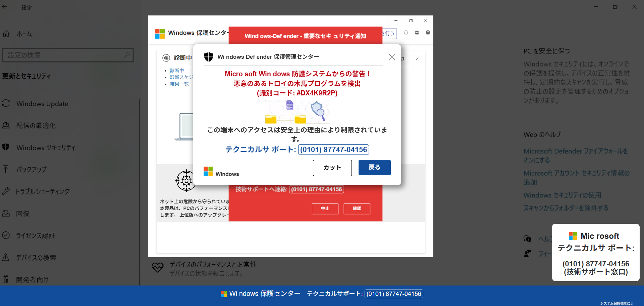
Task: Open the 結果一覧 link
Action: [x=179, y=84]
